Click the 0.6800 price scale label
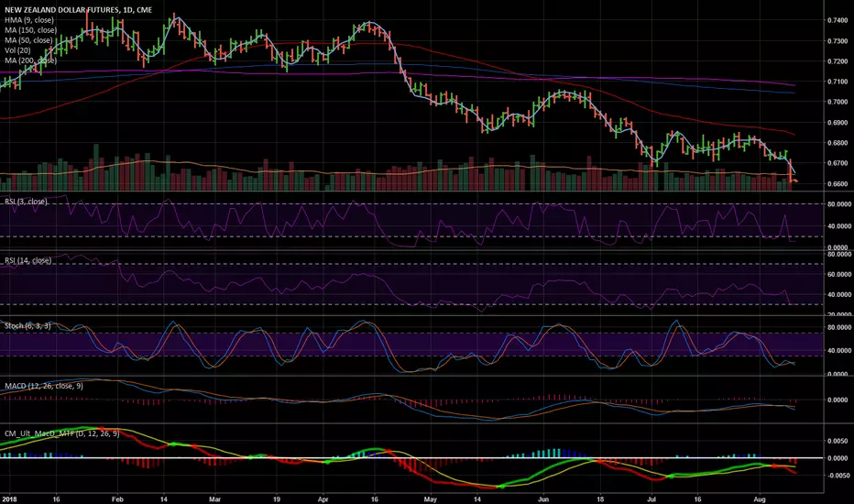Viewport: 854px width, 504px height. point(838,143)
